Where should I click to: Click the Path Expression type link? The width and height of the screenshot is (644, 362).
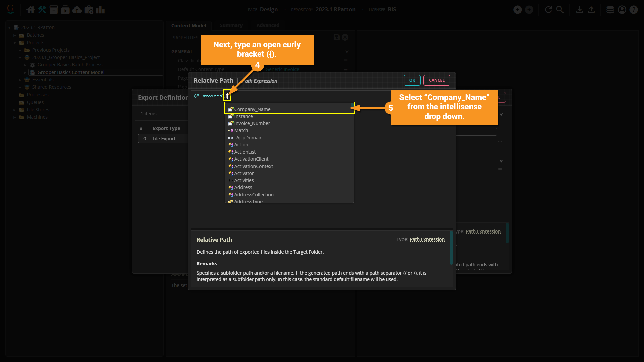coord(427,239)
